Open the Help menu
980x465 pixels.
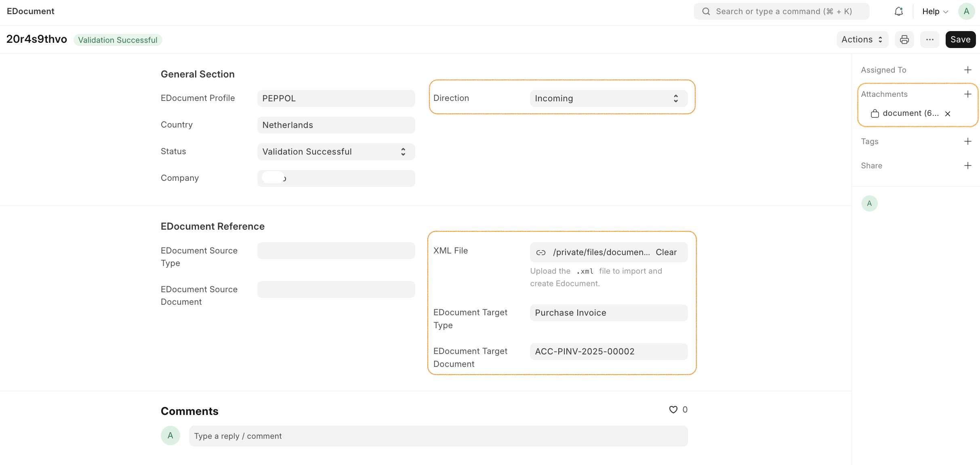[x=934, y=11]
